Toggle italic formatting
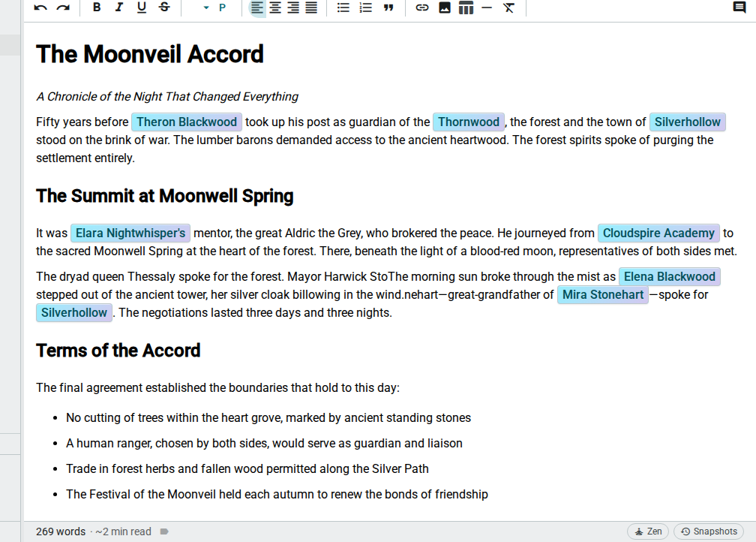This screenshot has width=756, height=542. coord(119,8)
